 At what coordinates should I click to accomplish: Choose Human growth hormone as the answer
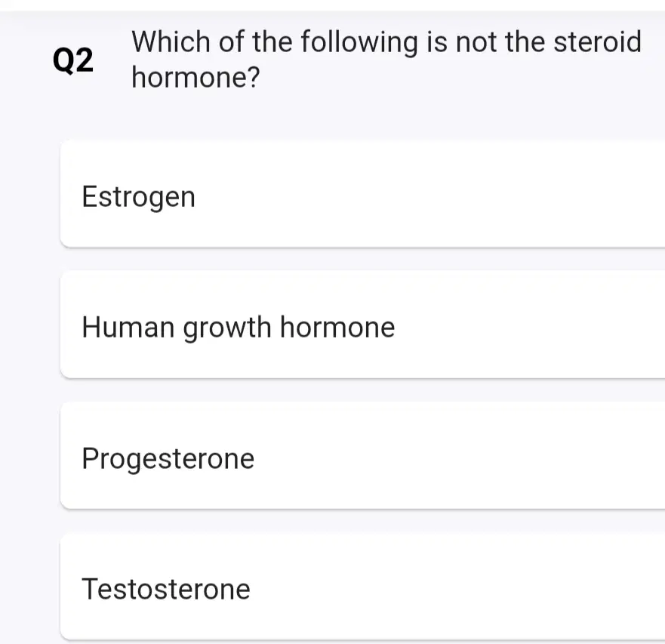coord(362,325)
